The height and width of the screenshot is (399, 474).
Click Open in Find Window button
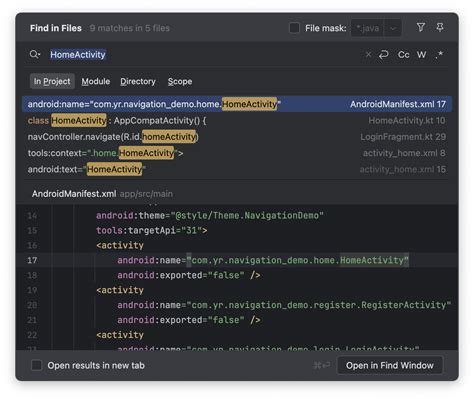(x=390, y=365)
